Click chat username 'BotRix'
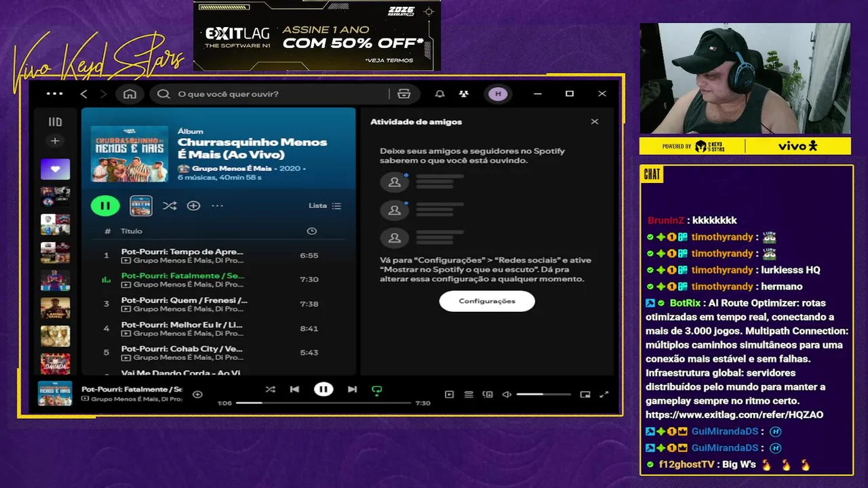Viewport: 868px width, 488px height. coord(685,303)
